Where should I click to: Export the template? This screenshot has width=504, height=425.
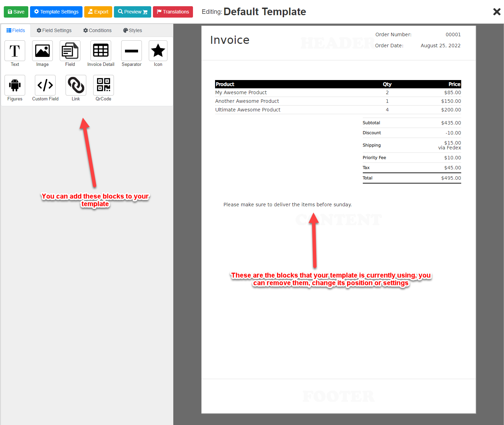pos(98,11)
